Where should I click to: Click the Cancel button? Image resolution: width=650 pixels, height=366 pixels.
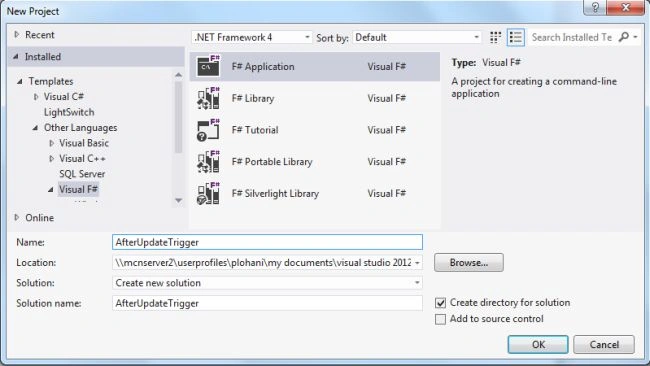click(x=604, y=344)
